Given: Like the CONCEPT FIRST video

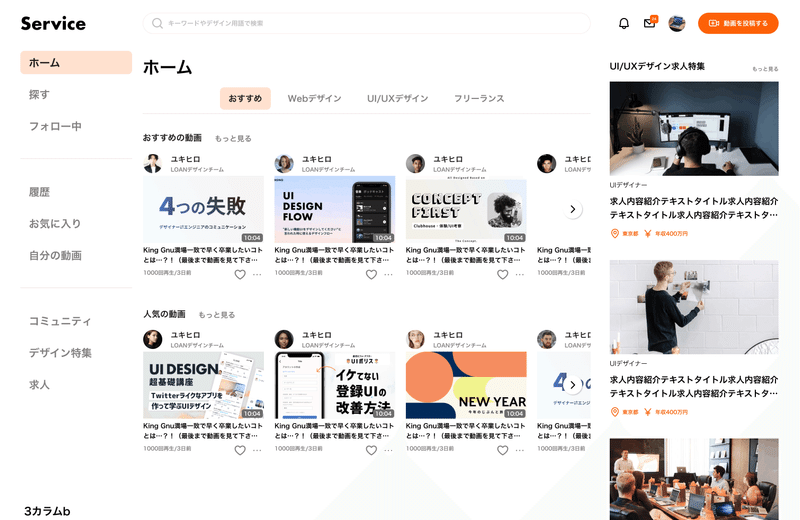Looking at the screenshot, I should 503,275.
